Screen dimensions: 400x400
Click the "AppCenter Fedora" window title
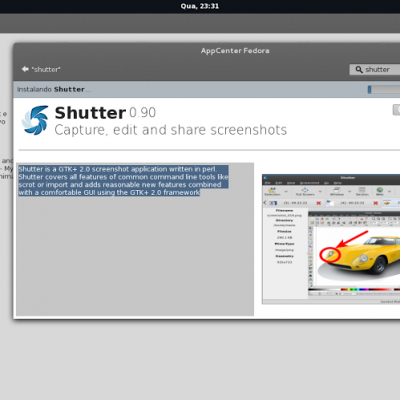235,51
